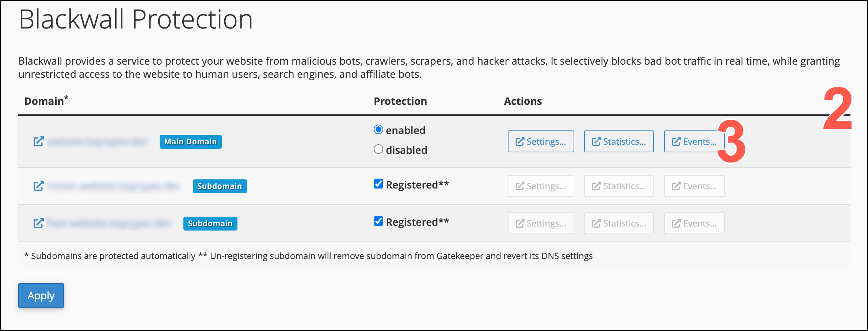Click the Apply button
This screenshot has width=868, height=331.
(41, 296)
